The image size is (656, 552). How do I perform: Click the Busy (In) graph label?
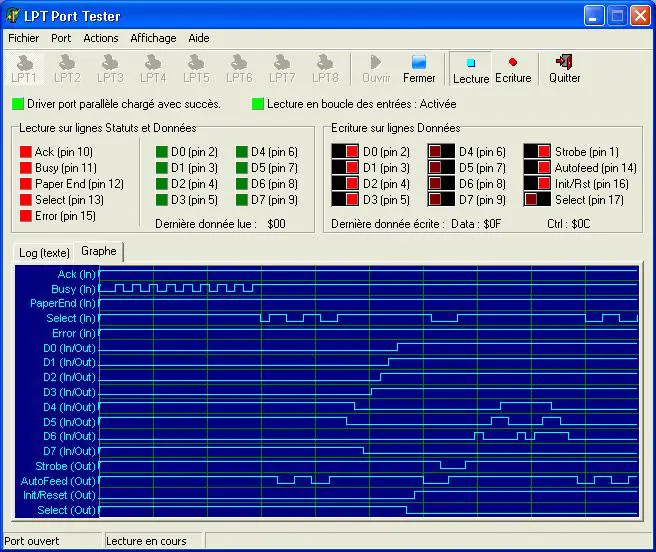(73, 289)
